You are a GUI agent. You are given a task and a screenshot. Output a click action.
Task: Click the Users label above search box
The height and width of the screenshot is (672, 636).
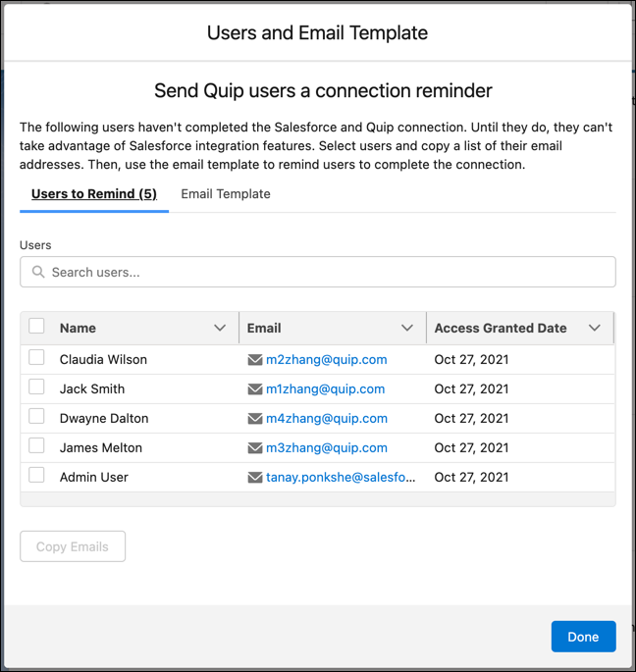point(35,245)
